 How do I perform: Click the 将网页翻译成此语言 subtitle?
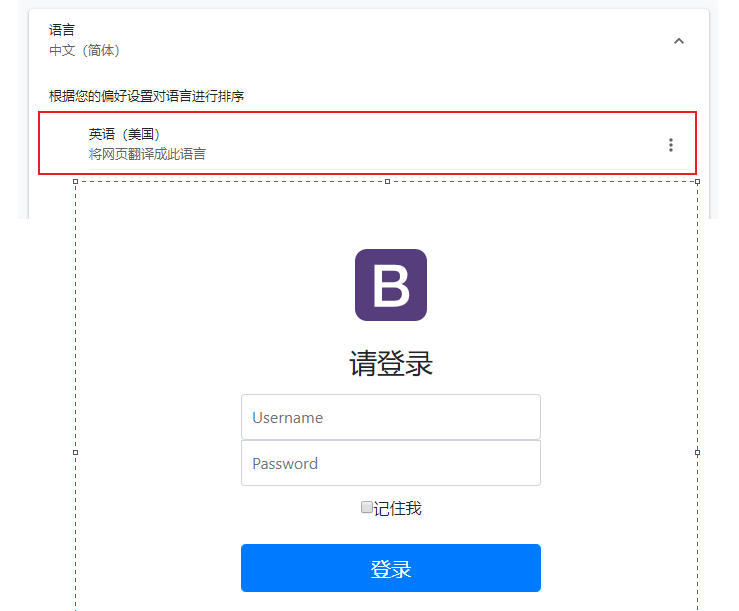click(147, 154)
